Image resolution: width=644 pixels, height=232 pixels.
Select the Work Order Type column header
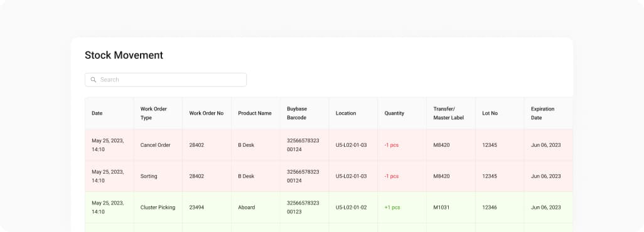tap(154, 113)
